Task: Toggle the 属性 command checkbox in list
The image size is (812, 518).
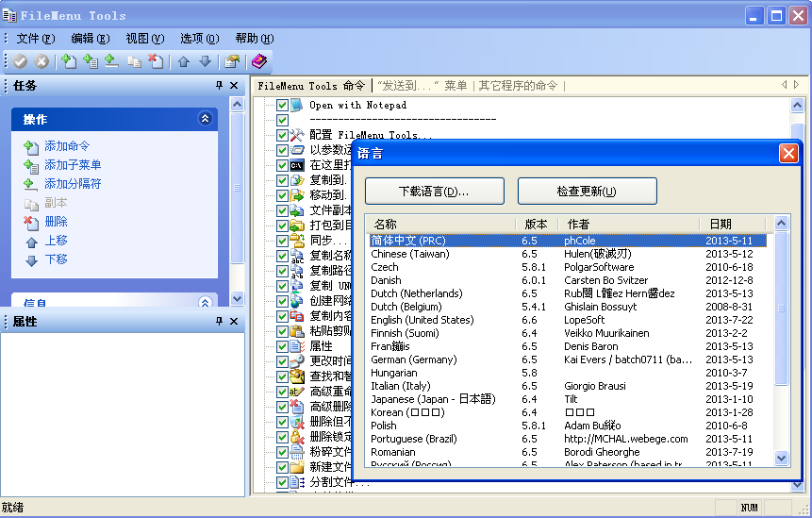Action: (x=282, y=346)
